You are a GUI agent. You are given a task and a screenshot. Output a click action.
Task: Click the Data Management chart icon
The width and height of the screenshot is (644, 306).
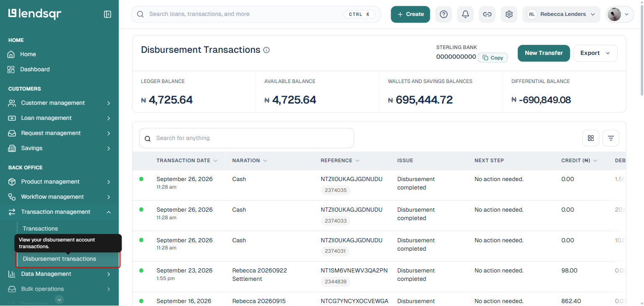tap(12, 274)
